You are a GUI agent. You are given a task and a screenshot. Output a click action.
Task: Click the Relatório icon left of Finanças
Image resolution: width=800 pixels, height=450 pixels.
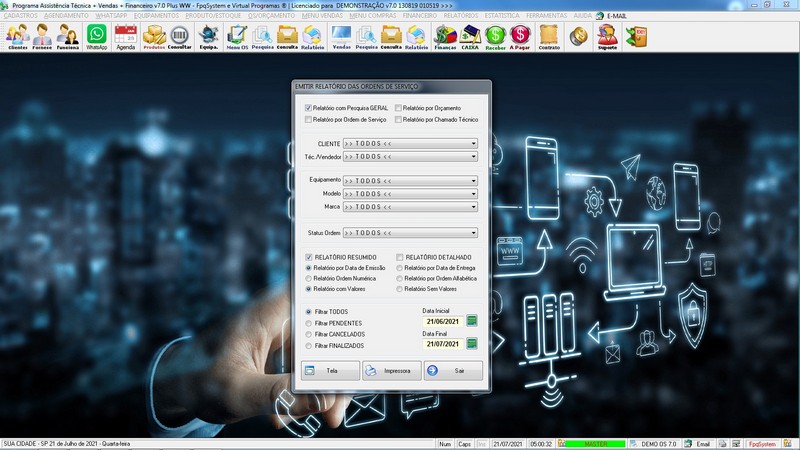(416, 37)
